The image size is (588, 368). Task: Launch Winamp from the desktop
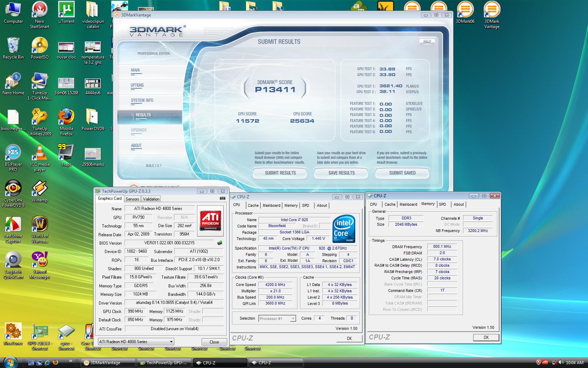40,191
